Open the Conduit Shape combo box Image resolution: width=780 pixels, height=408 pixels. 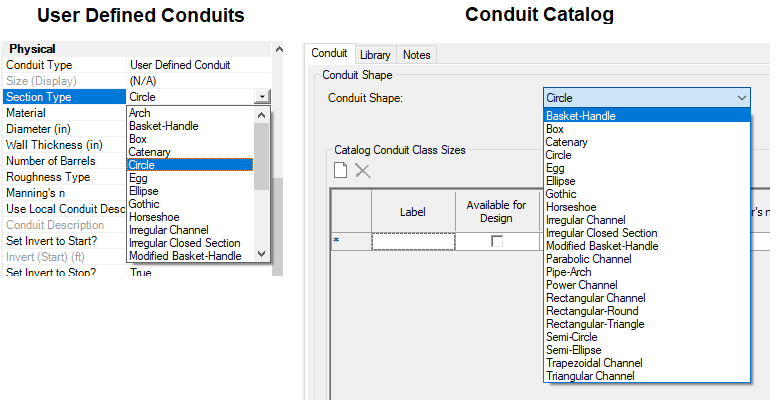click(x=646, y=98)
